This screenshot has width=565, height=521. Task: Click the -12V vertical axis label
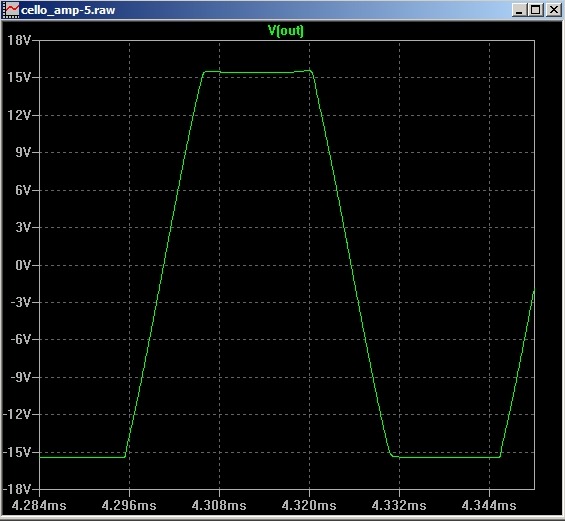(x=17, y=414)
